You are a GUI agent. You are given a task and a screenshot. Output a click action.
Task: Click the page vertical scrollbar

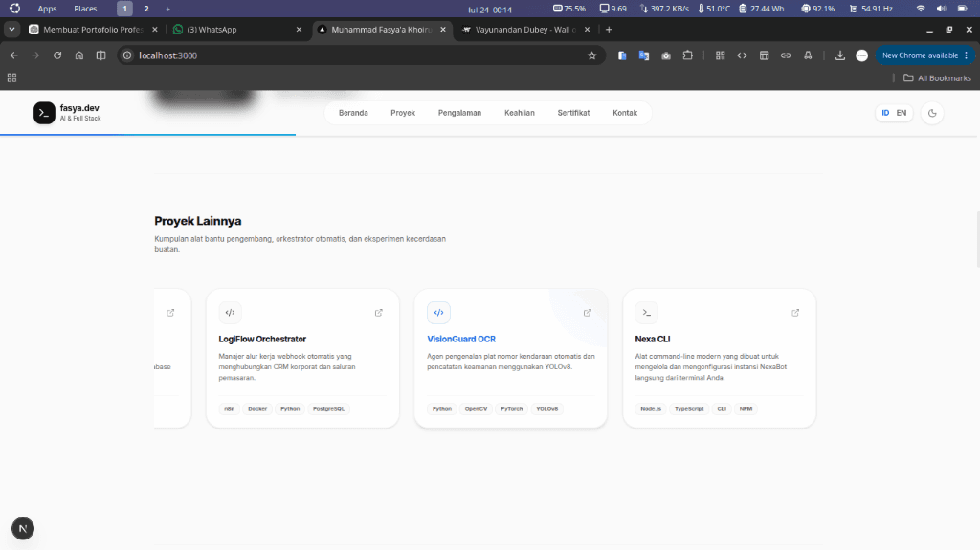pos(977,240)
